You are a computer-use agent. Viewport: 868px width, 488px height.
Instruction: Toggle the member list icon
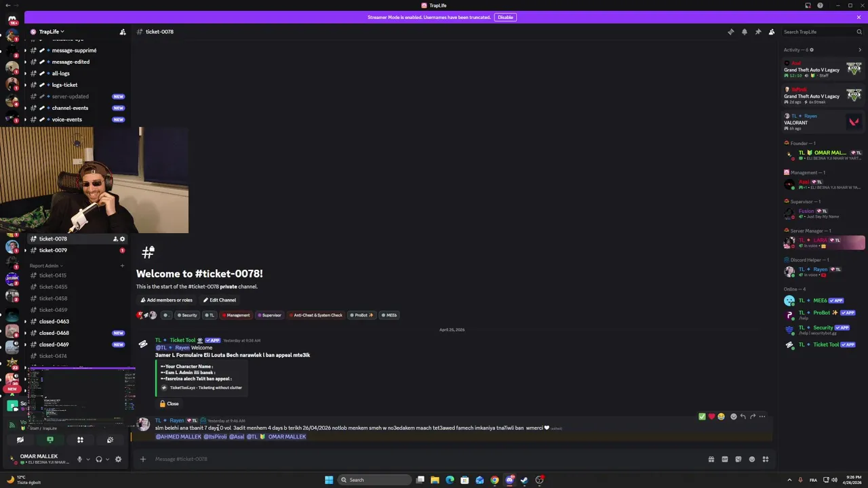pos(771,32)
